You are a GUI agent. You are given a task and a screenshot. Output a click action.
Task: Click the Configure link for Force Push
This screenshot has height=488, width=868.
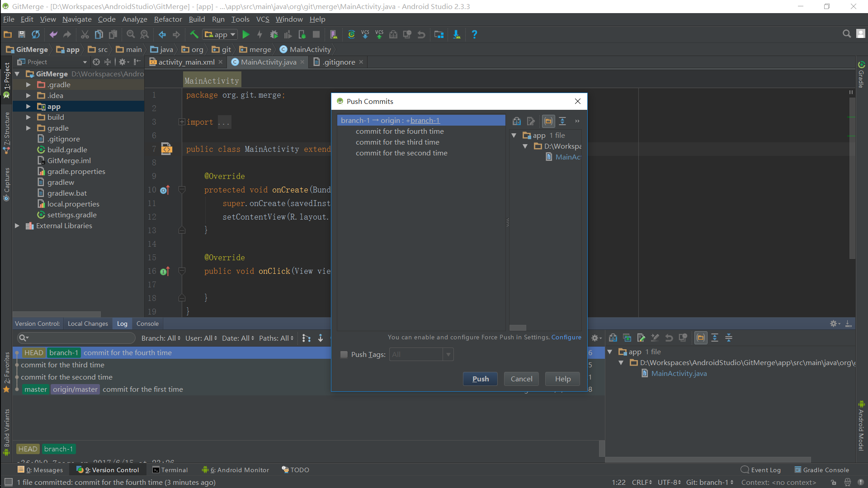(566, 338)
